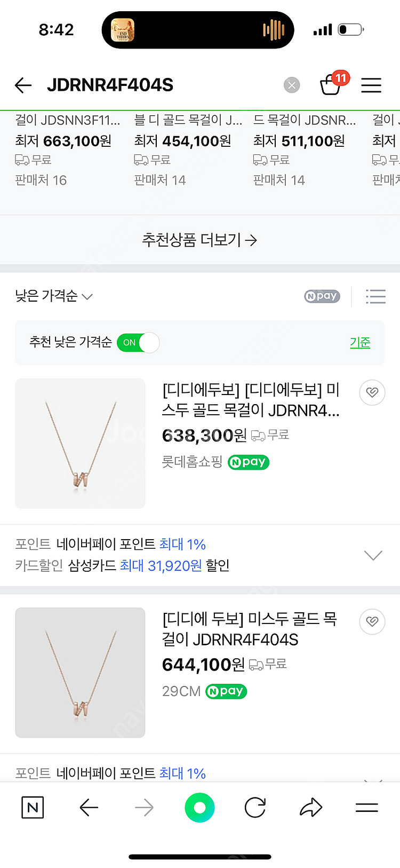This screenshot has height=868, width=400.
Task: Expand the 삼성카드 discount details chevron
Action: pyautogui.click(x=373, y=555)
